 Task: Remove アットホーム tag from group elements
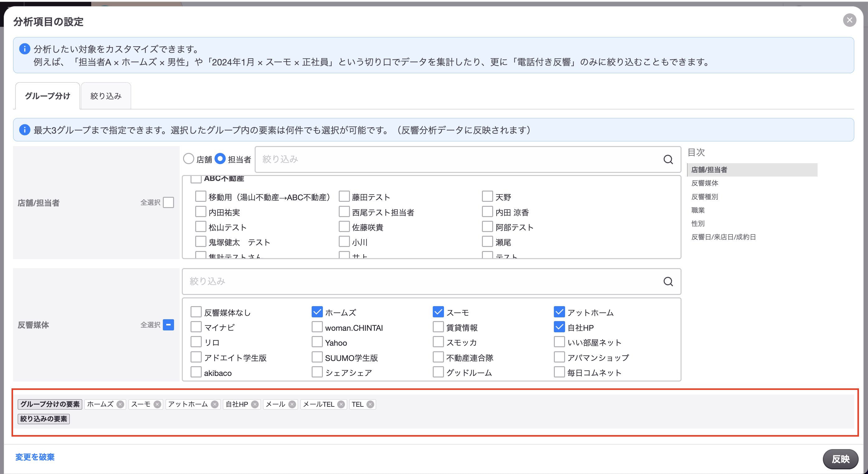click(214, 404)
